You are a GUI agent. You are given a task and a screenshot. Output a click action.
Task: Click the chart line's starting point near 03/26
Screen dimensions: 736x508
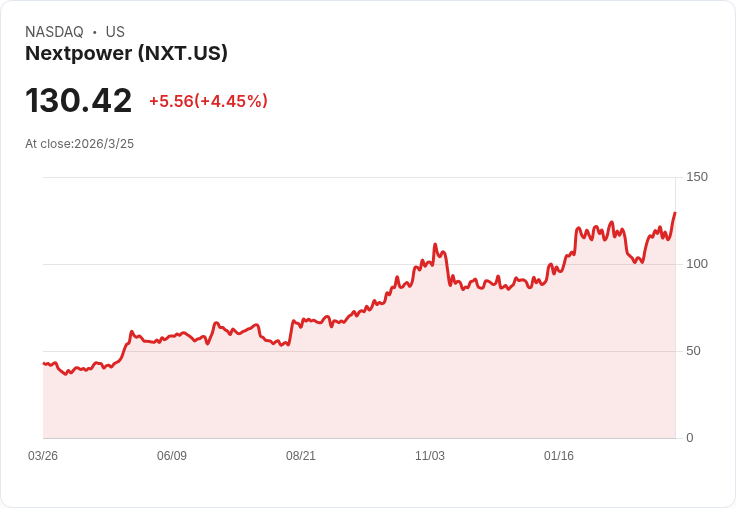pos(44,363)
